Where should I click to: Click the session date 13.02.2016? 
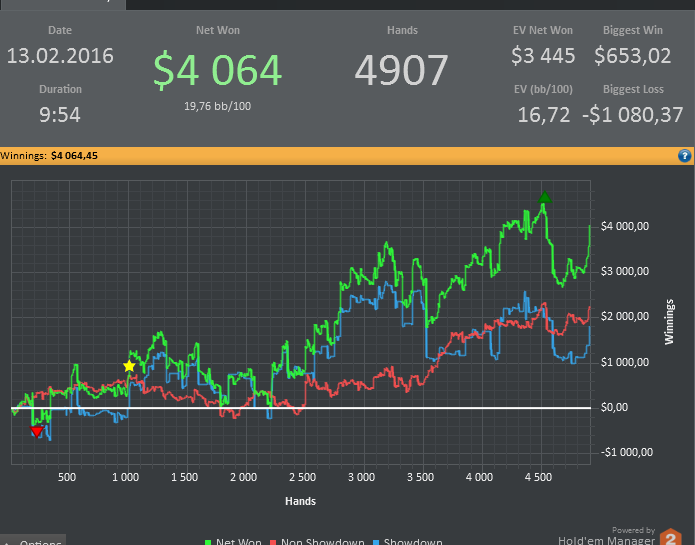click(x=60, y=56)
